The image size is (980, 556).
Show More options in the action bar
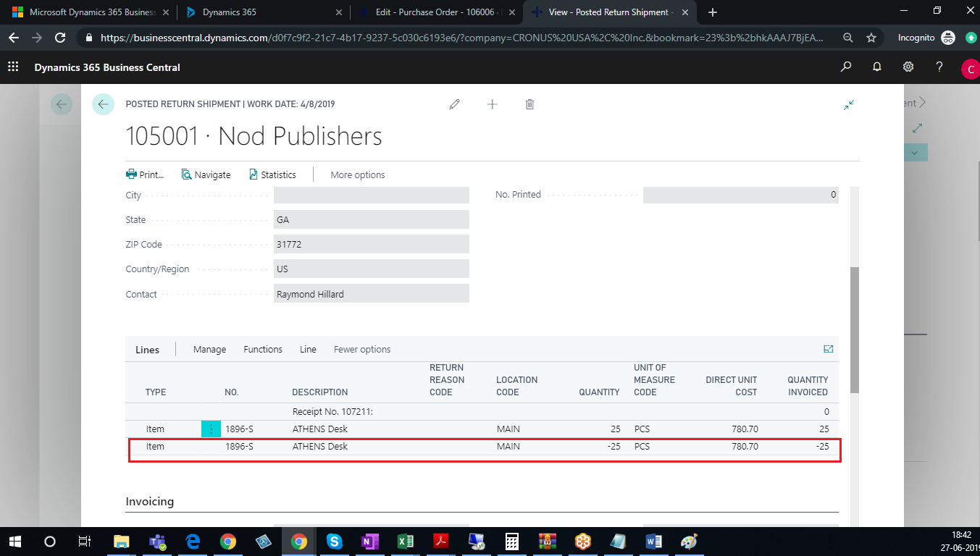tap(358, 174)
